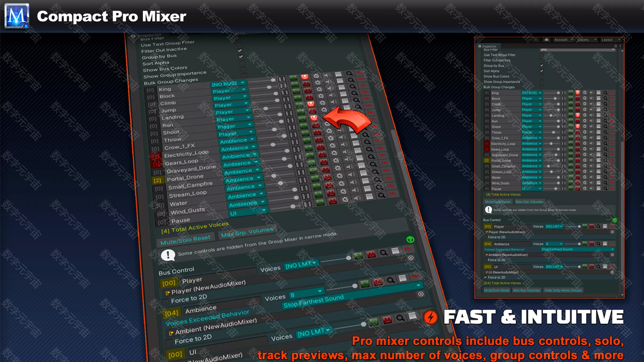644x362 pixels.
Task: Open the Layout dropdown in top toolbar
Action: (x=610, y=39)
